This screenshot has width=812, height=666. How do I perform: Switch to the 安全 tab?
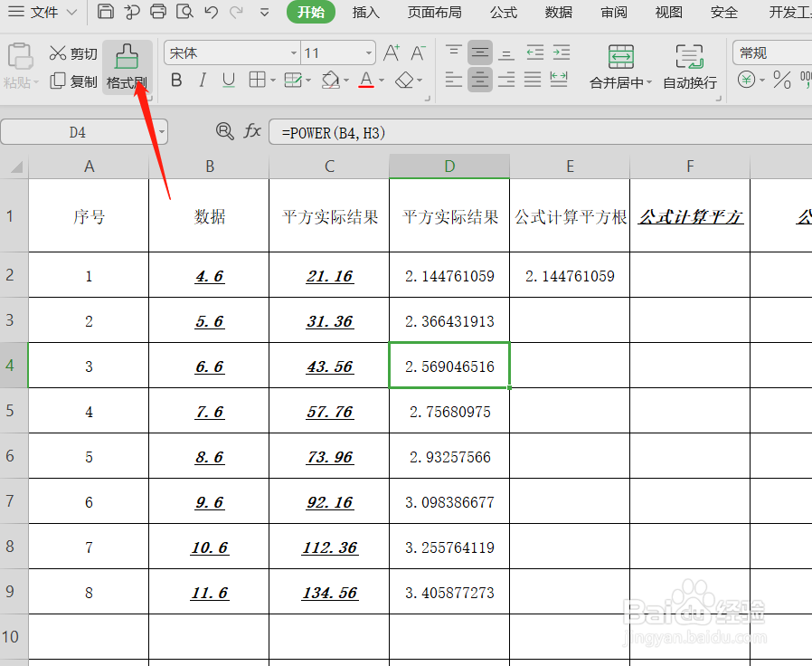click(x=724, y=12)
